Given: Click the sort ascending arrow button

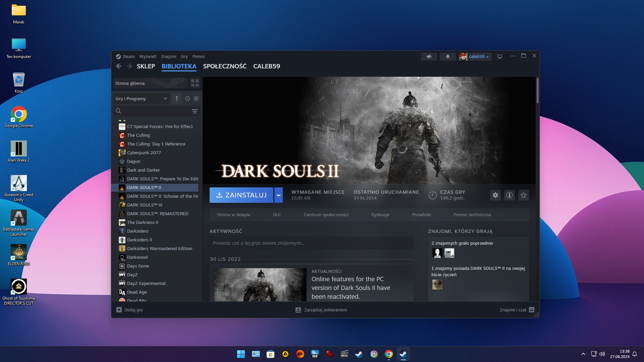Looking at the screenshot, I should coord(177,99).
